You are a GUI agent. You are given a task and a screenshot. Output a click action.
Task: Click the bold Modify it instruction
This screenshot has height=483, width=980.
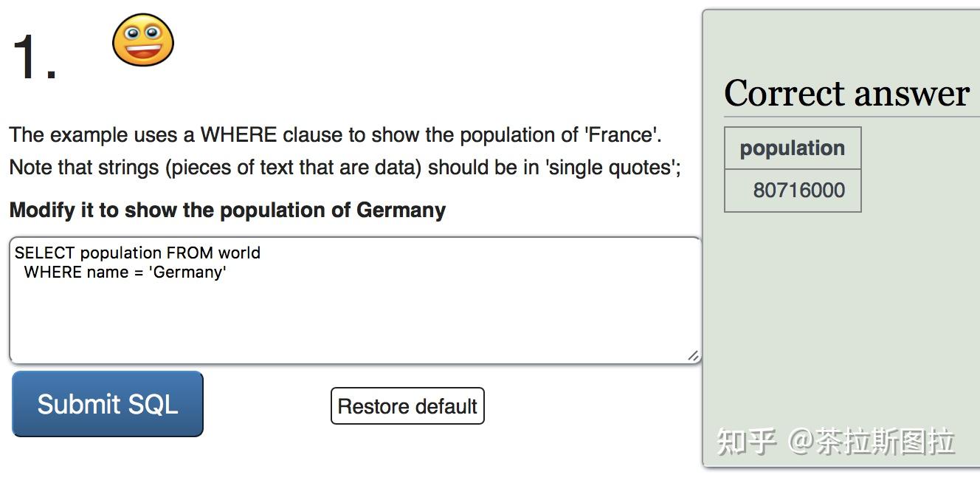[227, 210]
